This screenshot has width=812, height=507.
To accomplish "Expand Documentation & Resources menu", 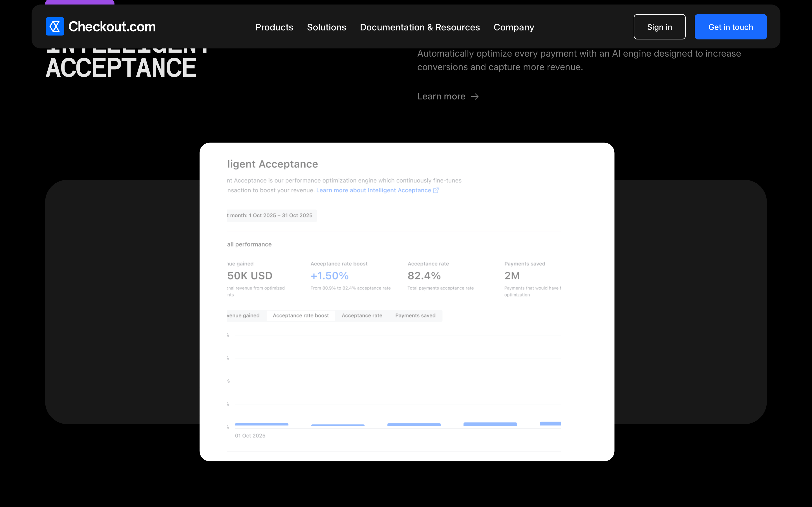I will [x=420, y=27].
